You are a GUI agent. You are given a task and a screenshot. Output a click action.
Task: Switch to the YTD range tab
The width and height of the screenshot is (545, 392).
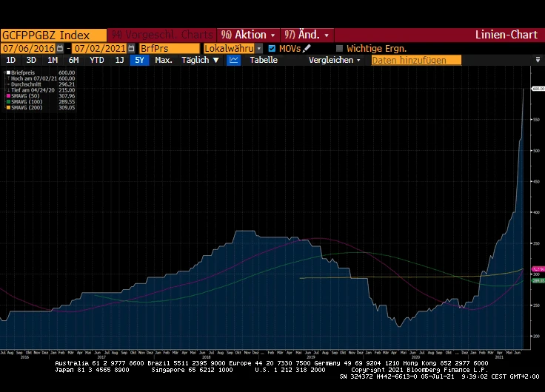coord(97,60)
